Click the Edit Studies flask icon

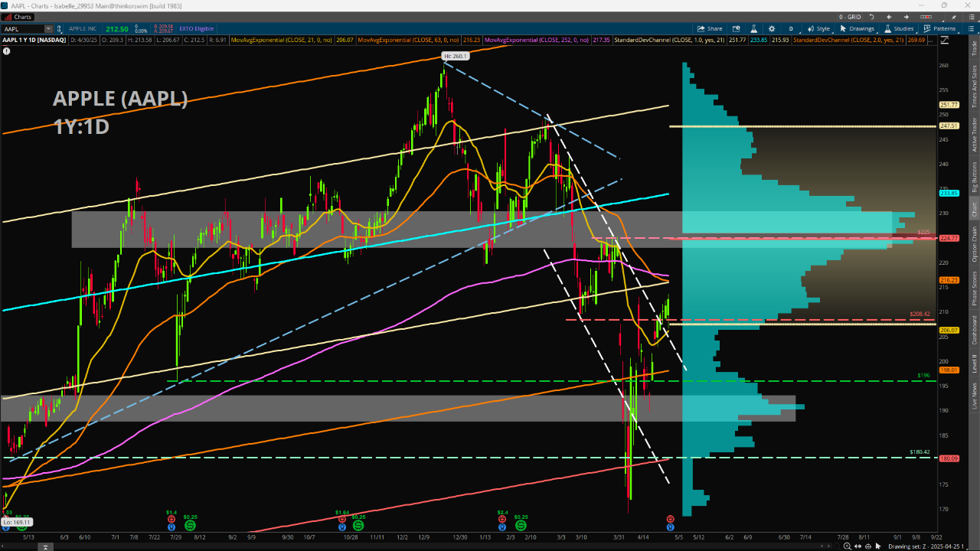756,29
